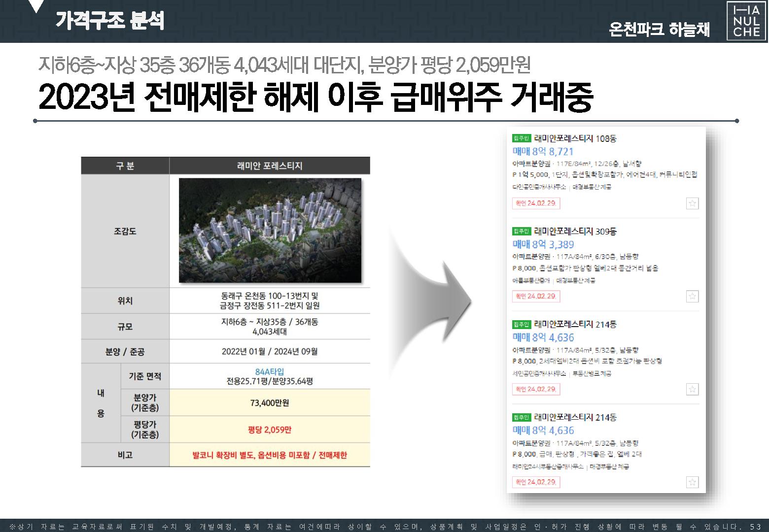Viewport: 769px width, 532px height.
Task: Click the 확인 24.02.29. badge on the 108동 listing
Action: pos(536,203)
